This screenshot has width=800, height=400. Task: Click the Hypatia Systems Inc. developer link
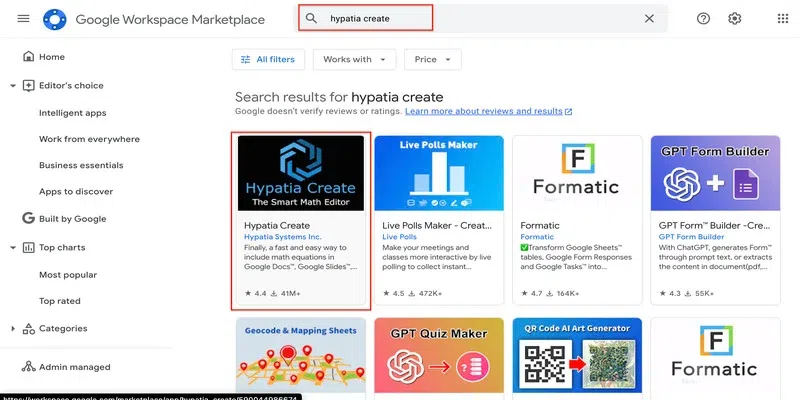coord(283,237)
